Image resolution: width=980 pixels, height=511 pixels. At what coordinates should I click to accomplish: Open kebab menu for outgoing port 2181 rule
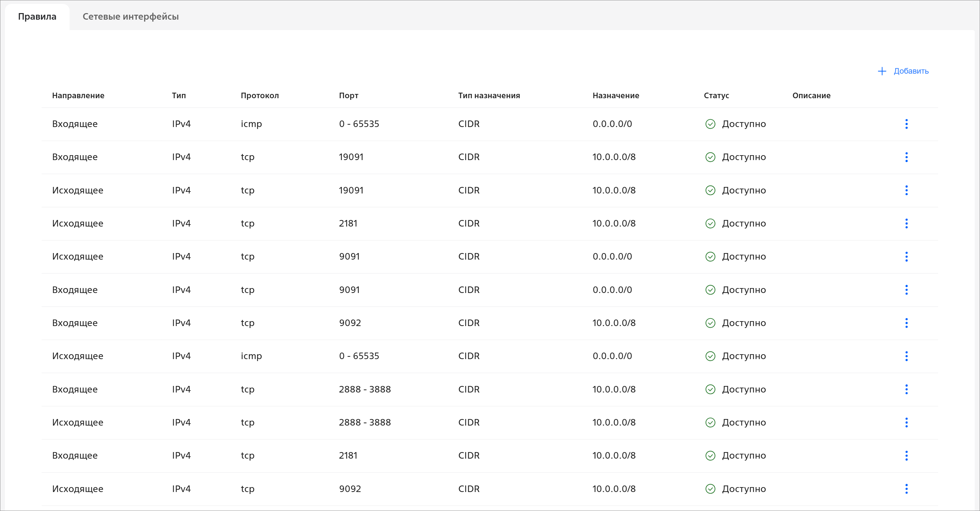[906, 224]
